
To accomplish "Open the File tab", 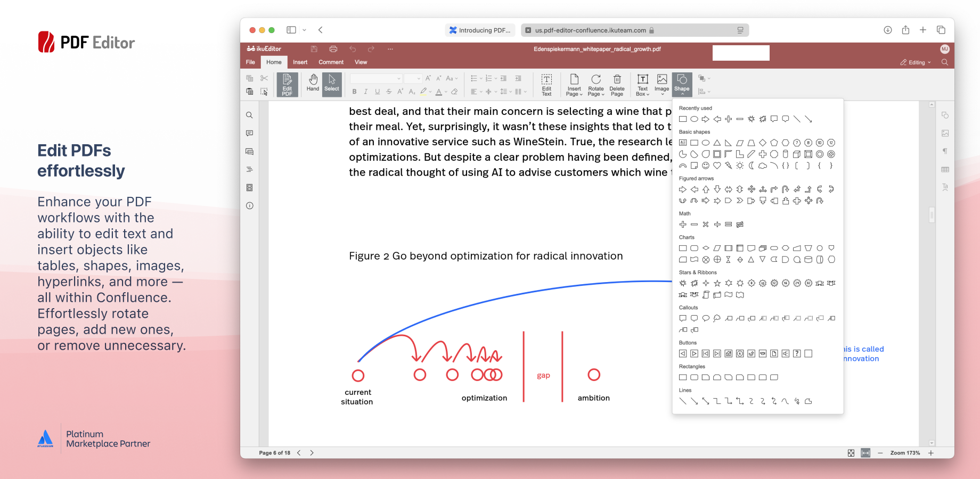I will 250,62.
